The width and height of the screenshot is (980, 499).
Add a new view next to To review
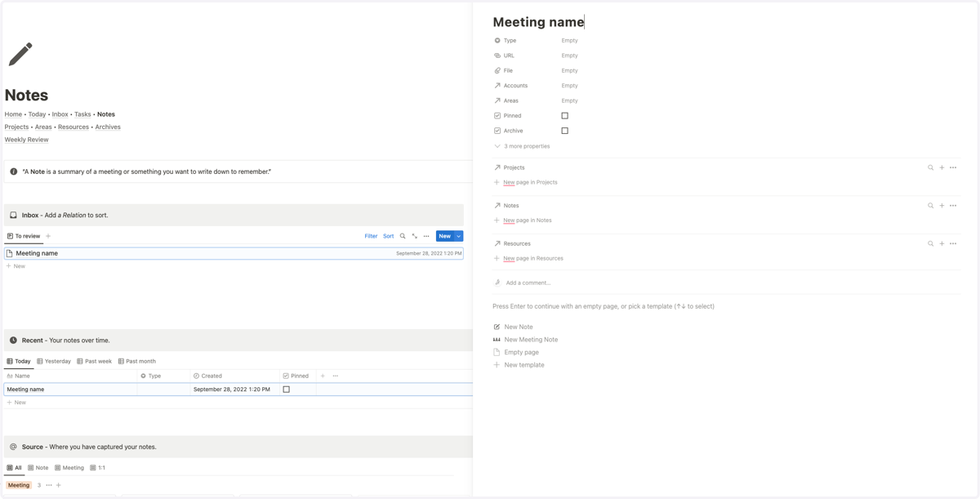(x=48, y=236)
